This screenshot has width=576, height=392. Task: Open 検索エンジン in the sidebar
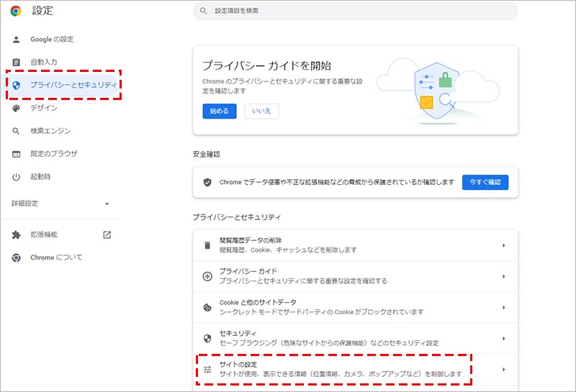pos(50,131)
